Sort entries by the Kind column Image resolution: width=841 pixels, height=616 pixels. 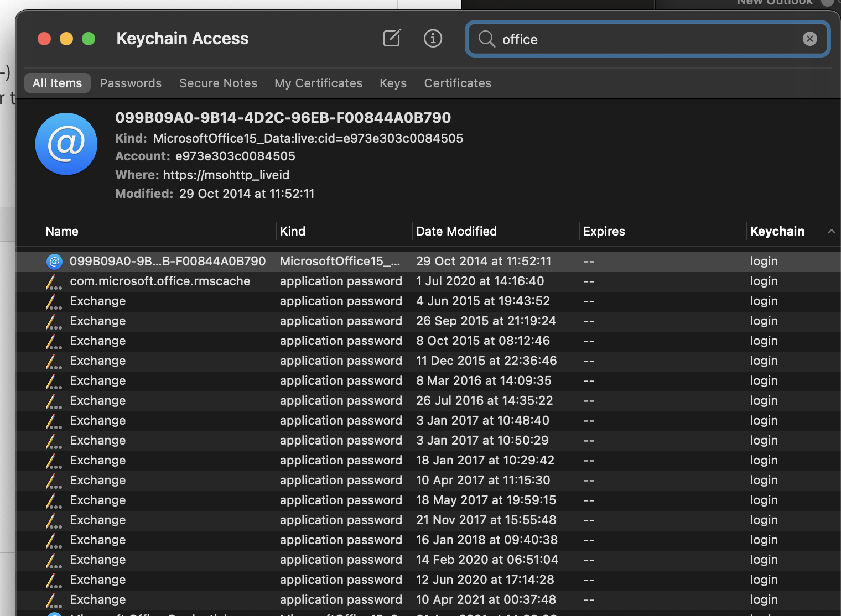coord(293,232)
